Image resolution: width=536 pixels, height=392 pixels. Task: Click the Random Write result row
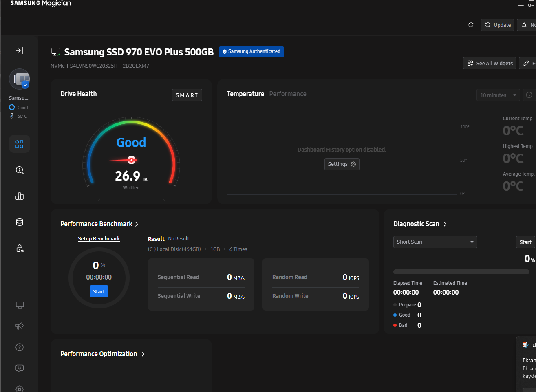[316, 296]
